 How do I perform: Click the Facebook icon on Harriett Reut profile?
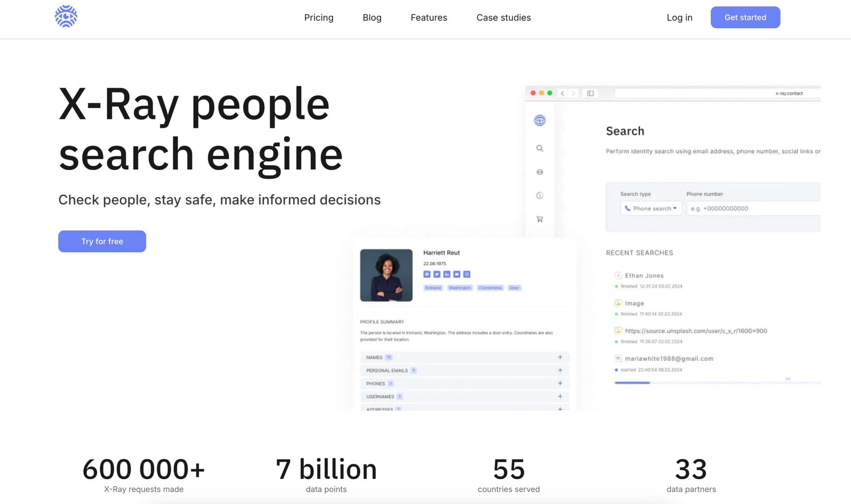pos(427,275)
